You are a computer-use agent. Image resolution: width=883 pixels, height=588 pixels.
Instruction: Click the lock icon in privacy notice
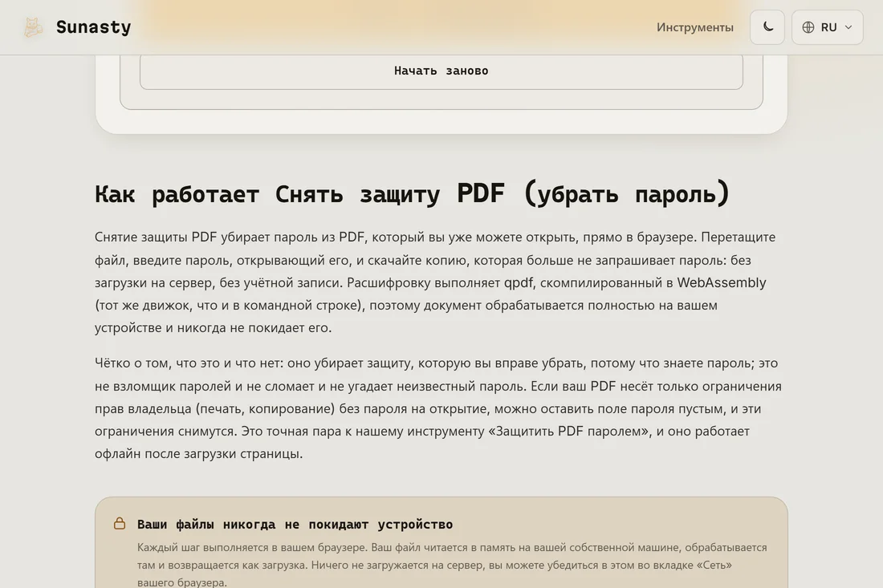[120, 523]
